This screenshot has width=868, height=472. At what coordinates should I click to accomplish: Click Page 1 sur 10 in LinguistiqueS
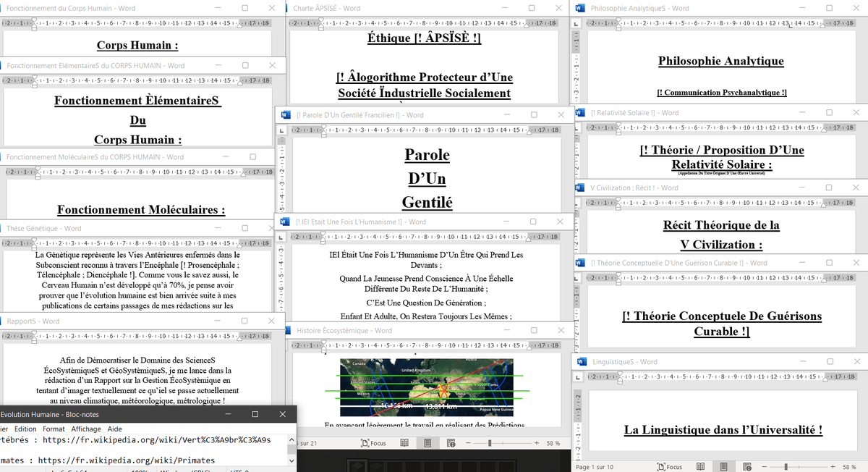point(595,467)
